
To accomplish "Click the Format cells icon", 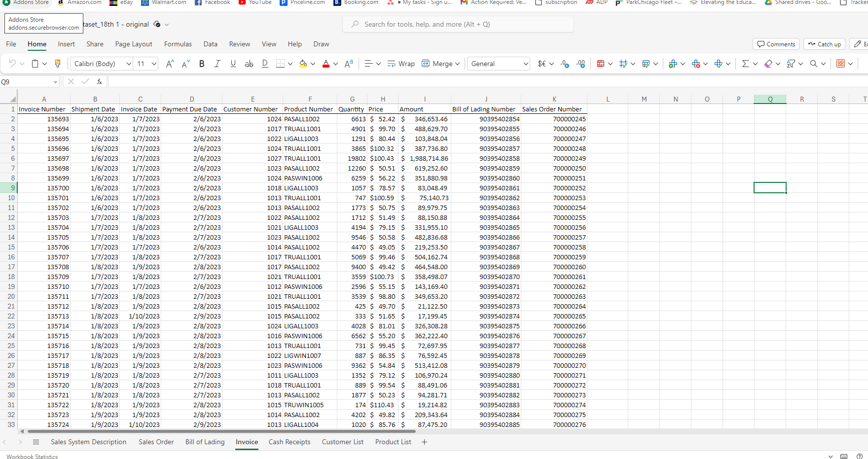I will tap(719, 64).
